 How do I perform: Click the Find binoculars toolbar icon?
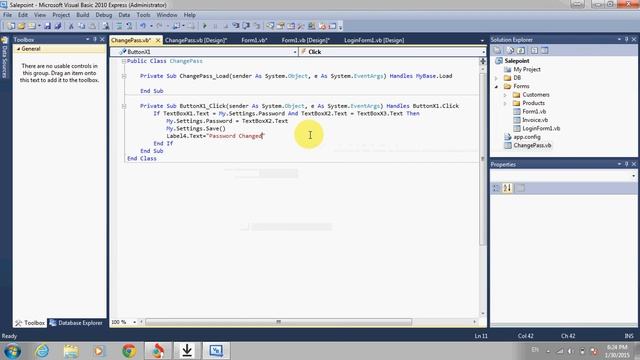[x=106, y=26]
